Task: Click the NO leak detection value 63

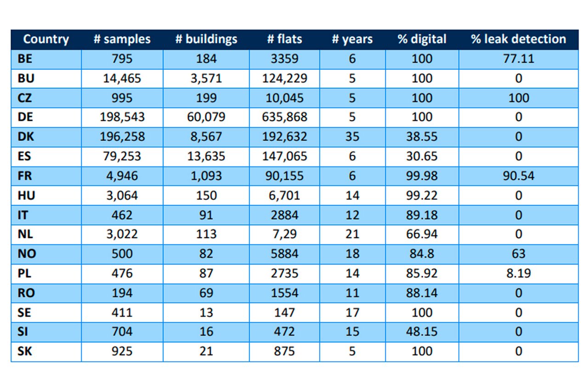Action: click(518, 254)
